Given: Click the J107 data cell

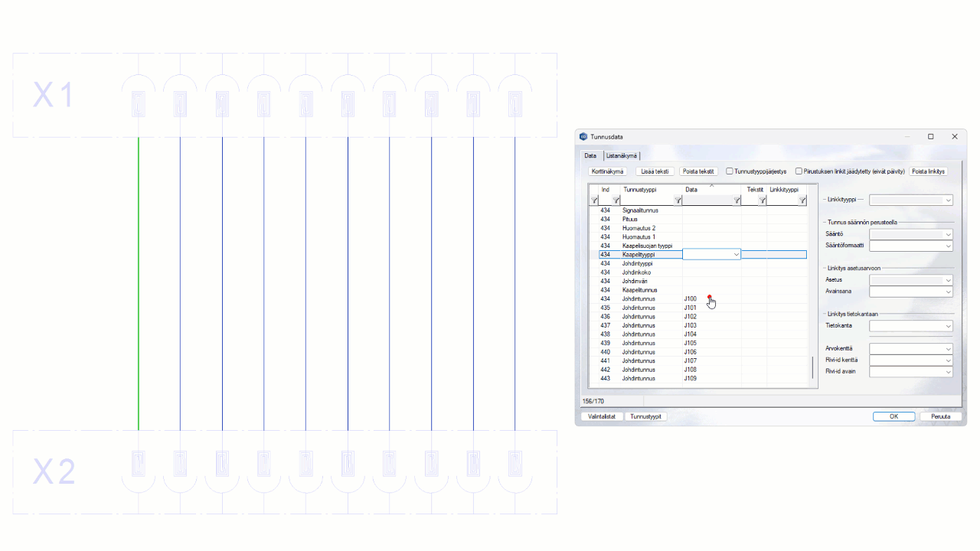Looking at the screenshot, I should click(x=711, y=360).
